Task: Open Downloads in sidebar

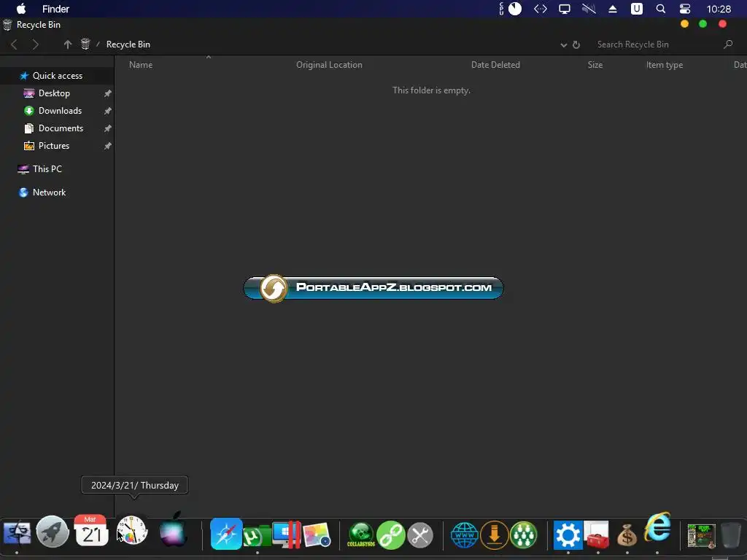Action: 60,111
